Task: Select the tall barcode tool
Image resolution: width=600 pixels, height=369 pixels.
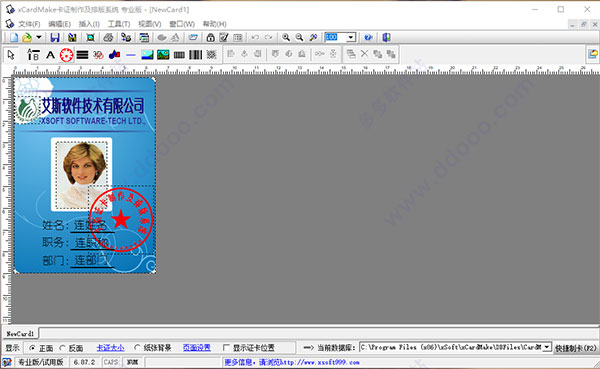Action: [x=196, y=55]
